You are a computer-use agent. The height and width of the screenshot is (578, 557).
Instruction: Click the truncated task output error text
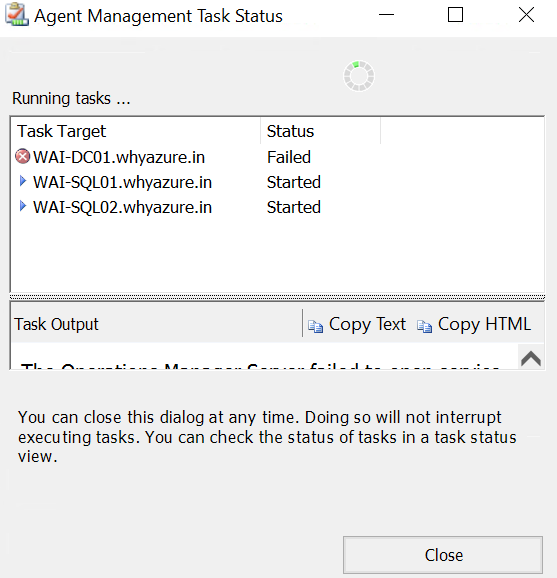coord(260,366)
